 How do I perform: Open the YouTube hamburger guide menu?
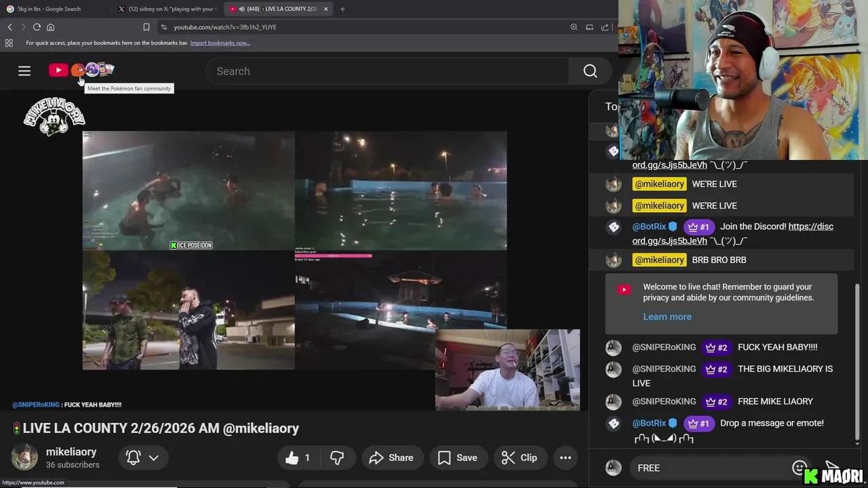click(24, 70)
